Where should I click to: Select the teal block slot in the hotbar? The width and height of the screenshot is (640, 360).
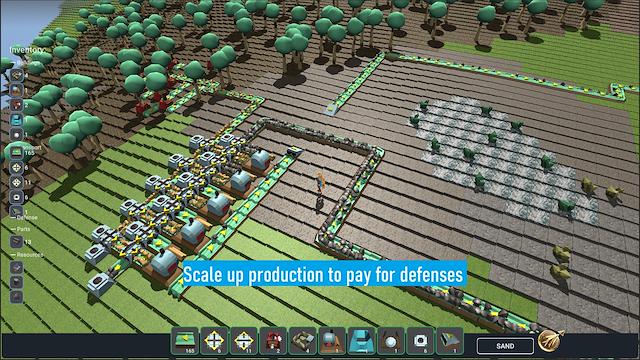[x=362, y=340]
